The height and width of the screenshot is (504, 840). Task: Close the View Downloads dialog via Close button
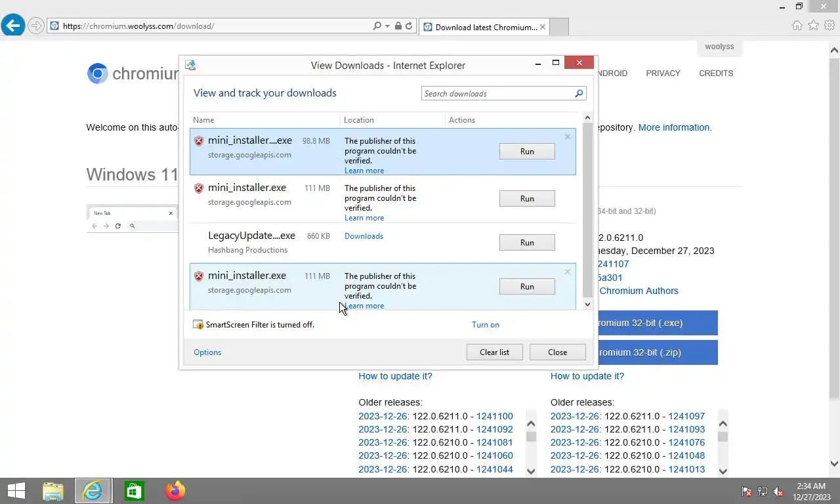pyautogui.click(x=557, y=352)
